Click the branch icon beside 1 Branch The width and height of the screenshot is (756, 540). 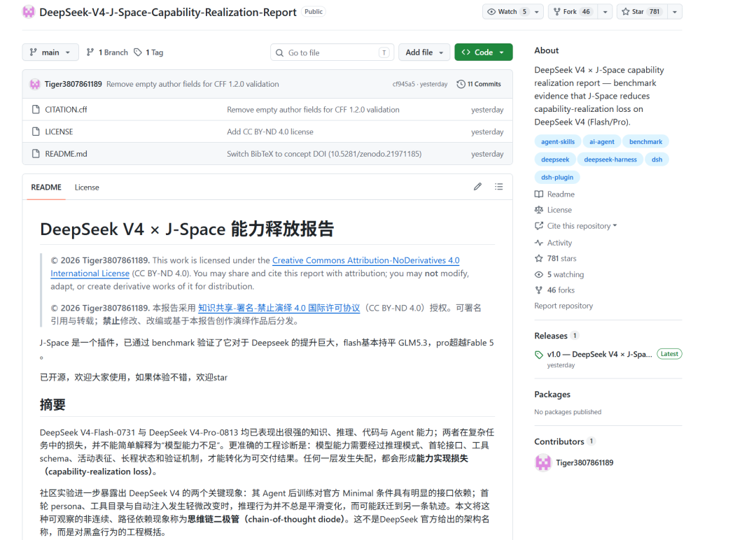pos(90,52)
